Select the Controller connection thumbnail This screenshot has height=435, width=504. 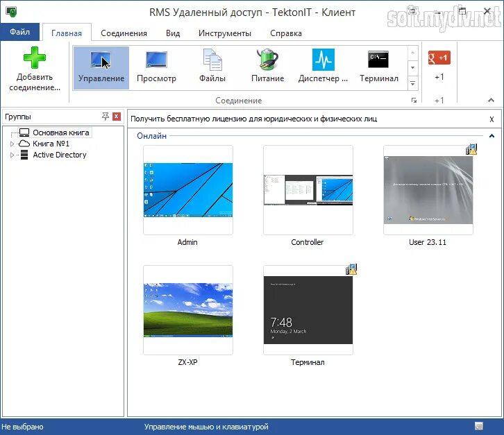(x=308, y=190)
